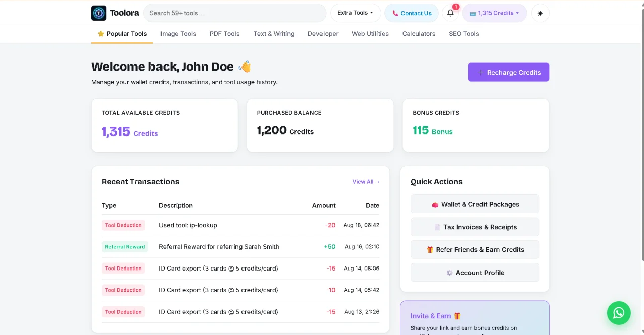This screenshot has width=644, height=335.
Task: Expand the Extra Tools dropdown
Action: click(x=355, y=13)
